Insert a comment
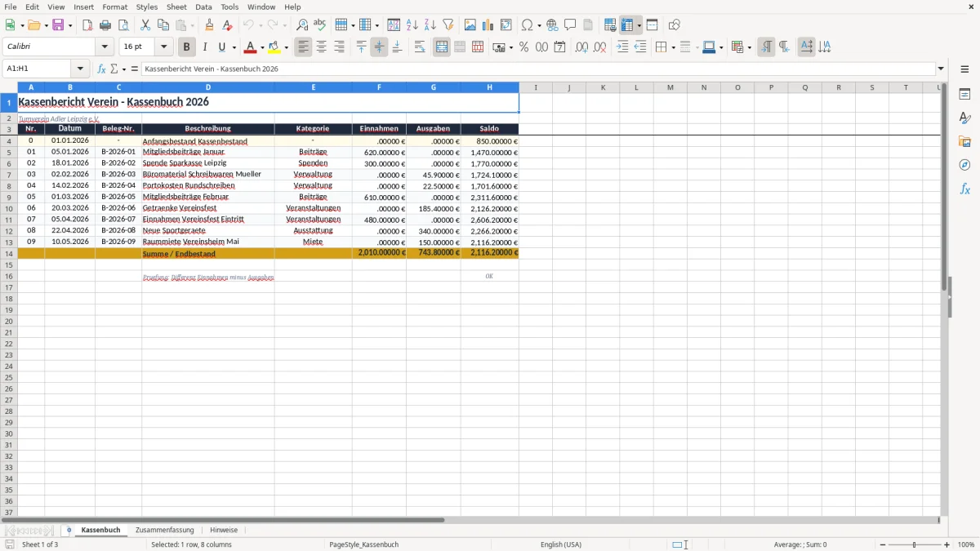 (x=570, y=25)
